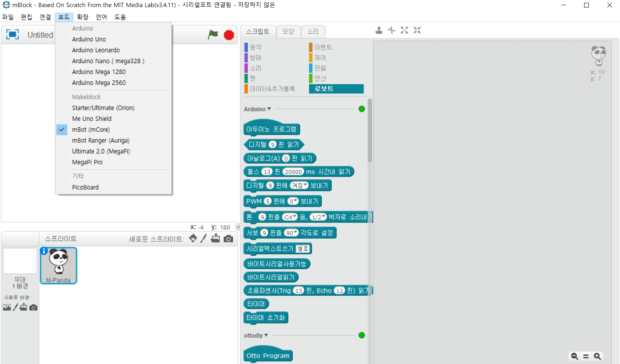This screenshot has width=620, height=364.
Task: Select the duplicate stamp tool
Action: [379, 30]
